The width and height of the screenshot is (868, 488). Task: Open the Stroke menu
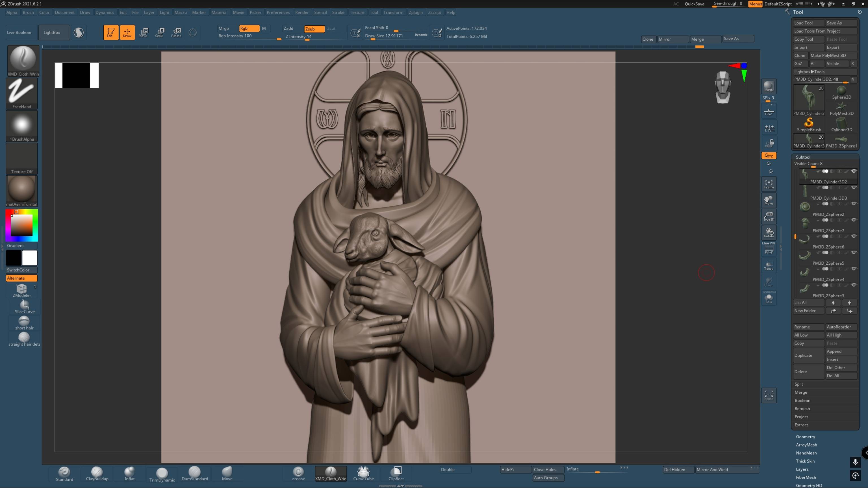tap(338, 12)
